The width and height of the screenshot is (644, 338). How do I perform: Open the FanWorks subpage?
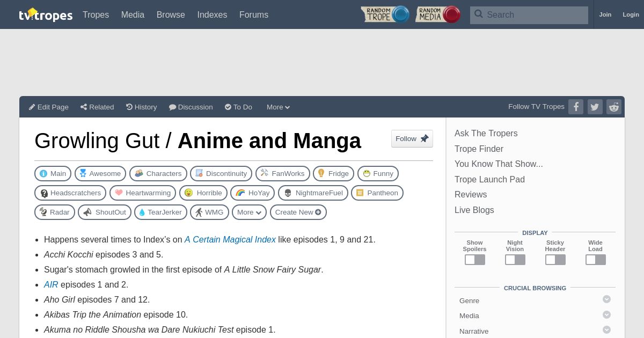click(283, 174)
